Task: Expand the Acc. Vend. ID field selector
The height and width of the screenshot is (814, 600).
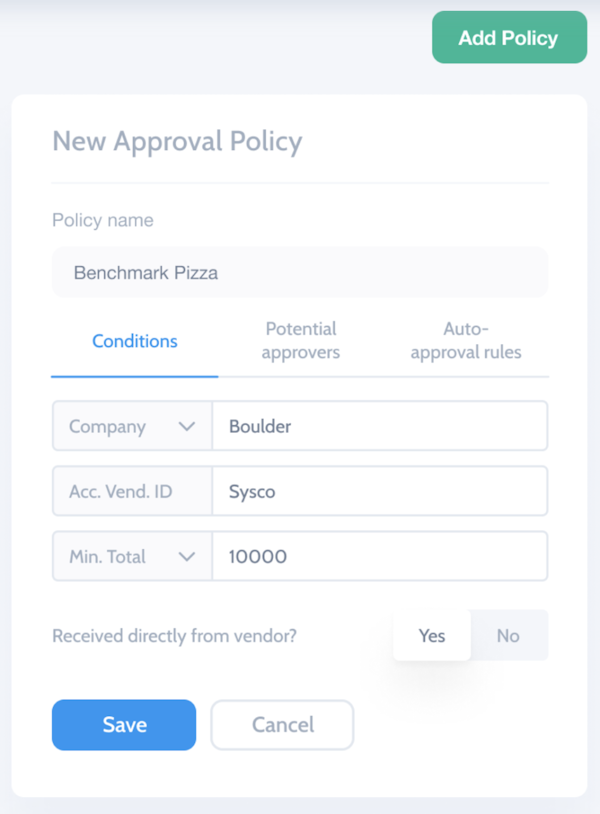Action: tap(131, 491)
